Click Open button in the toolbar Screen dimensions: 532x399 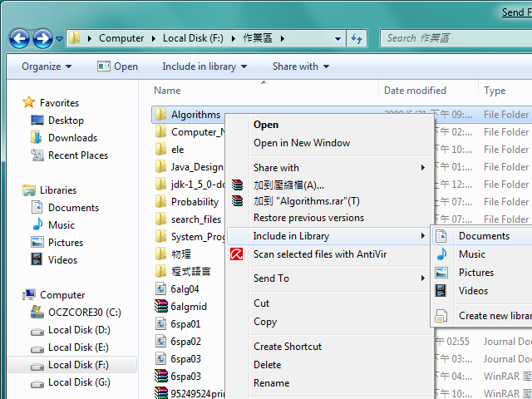pyautogui.click(x=117, y=66)
